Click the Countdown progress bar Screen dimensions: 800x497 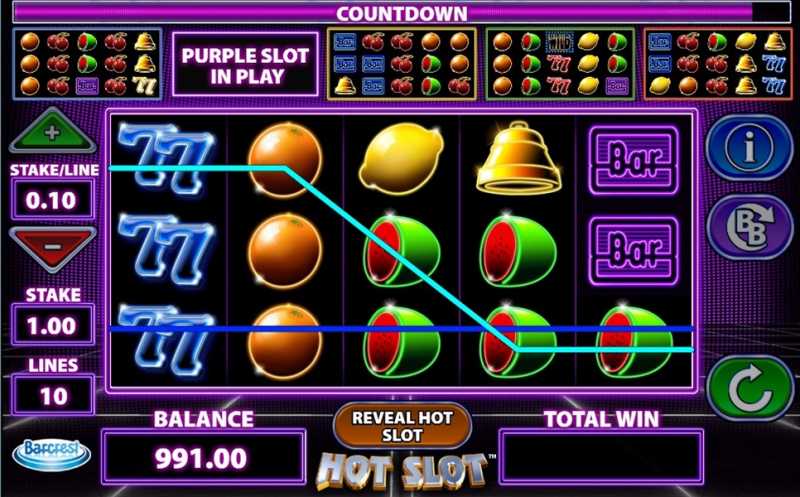pyautogui.click(x=402, y=13)
